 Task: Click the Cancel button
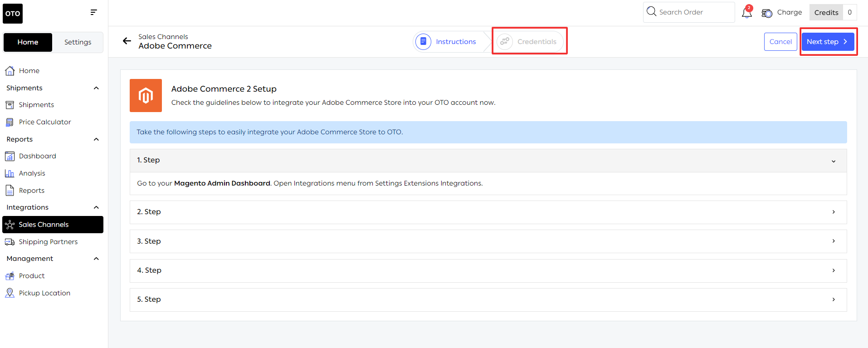click(780, 42)
